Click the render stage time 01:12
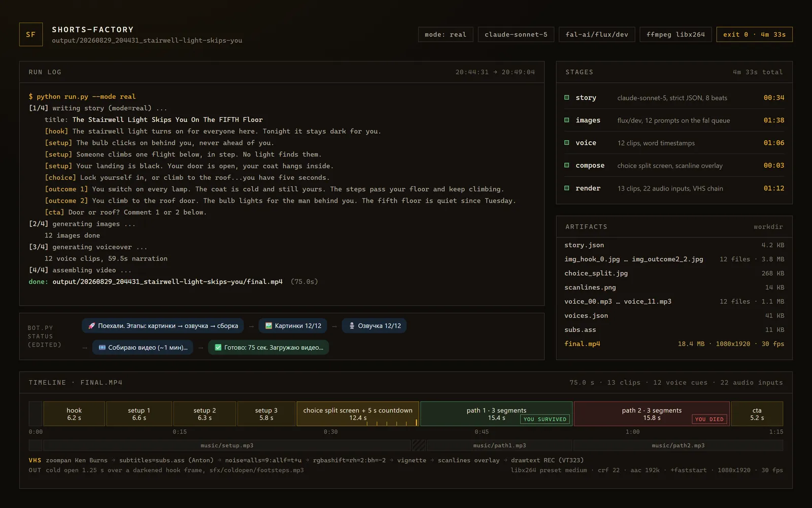812x508 pixels. click(774, 188)
